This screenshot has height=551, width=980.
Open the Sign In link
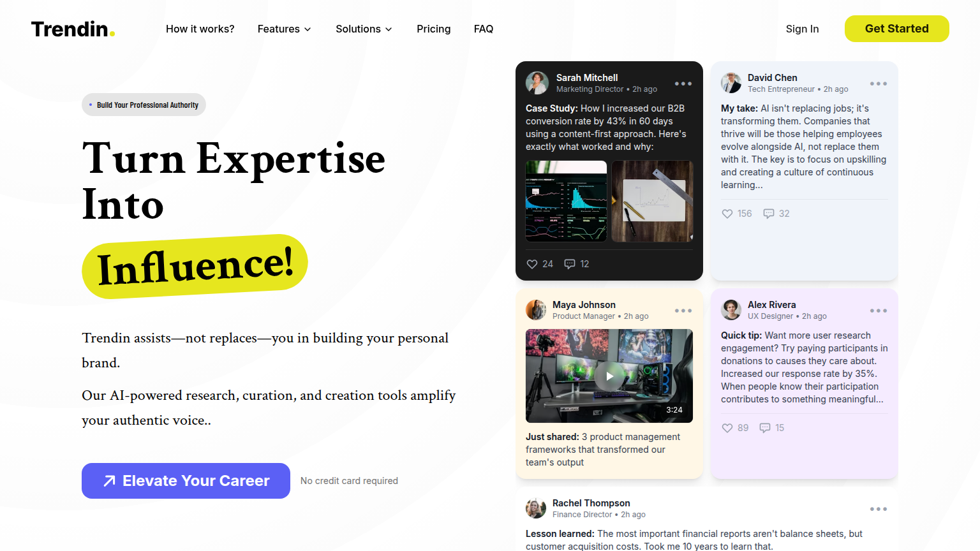tap(802, 29)
